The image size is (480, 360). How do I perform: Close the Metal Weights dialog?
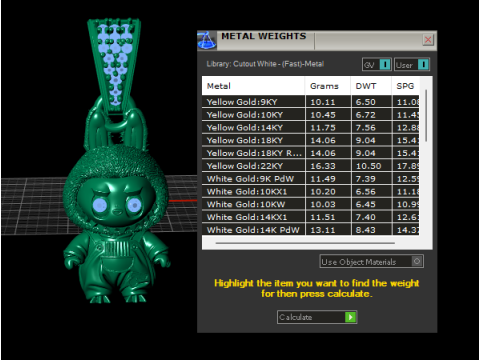click(x=428, y=40)
